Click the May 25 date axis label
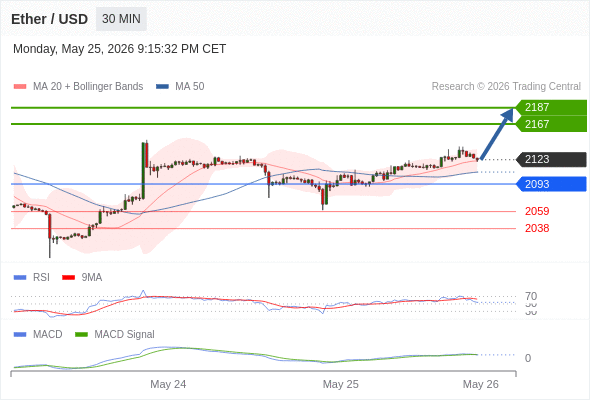Screen dimensions: 590x400 (x=341, y=384)
